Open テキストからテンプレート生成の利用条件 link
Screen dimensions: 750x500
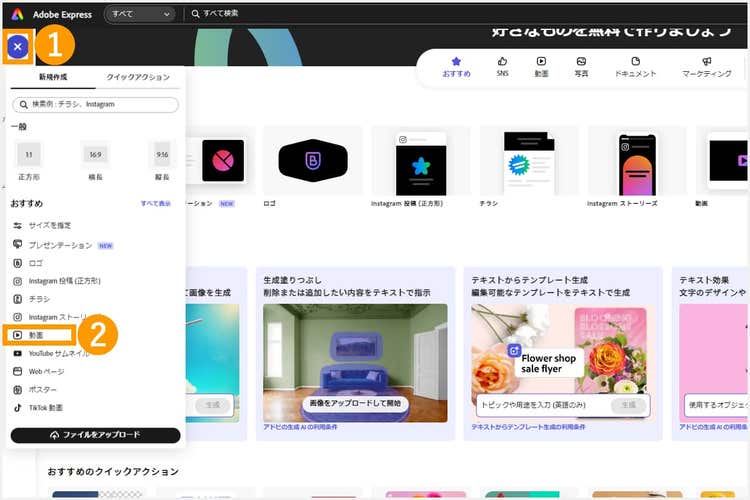(x=528, y=427)
